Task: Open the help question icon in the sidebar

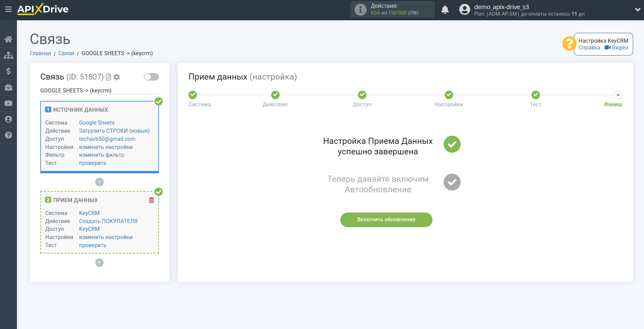Action: [x=8, y=135]
